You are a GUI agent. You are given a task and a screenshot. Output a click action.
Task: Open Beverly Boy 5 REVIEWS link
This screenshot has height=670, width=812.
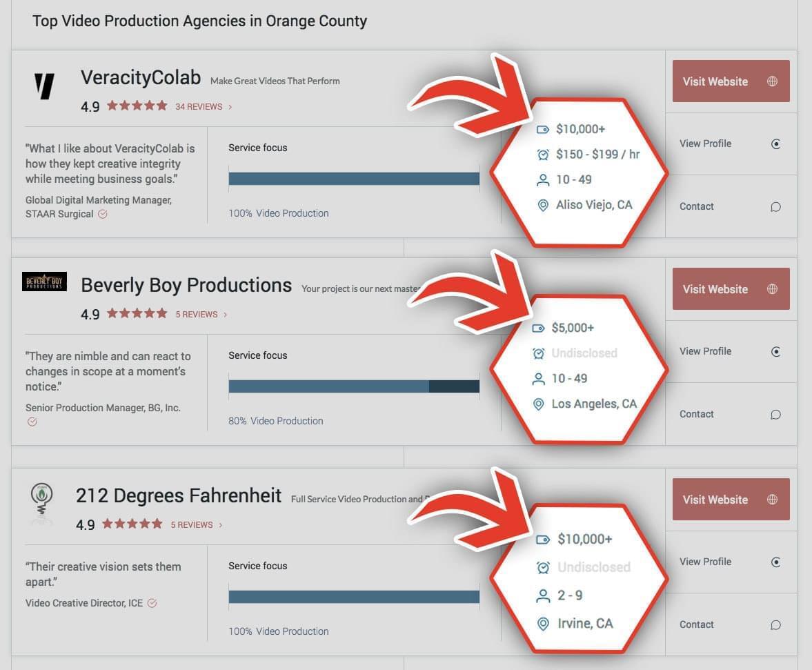pos(196,314)
